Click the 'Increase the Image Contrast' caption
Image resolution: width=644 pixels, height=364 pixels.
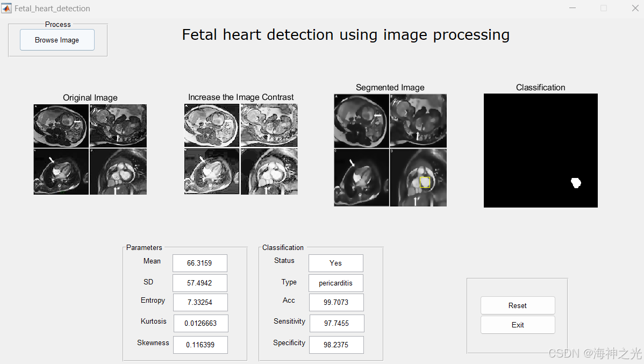pos(241,97)
